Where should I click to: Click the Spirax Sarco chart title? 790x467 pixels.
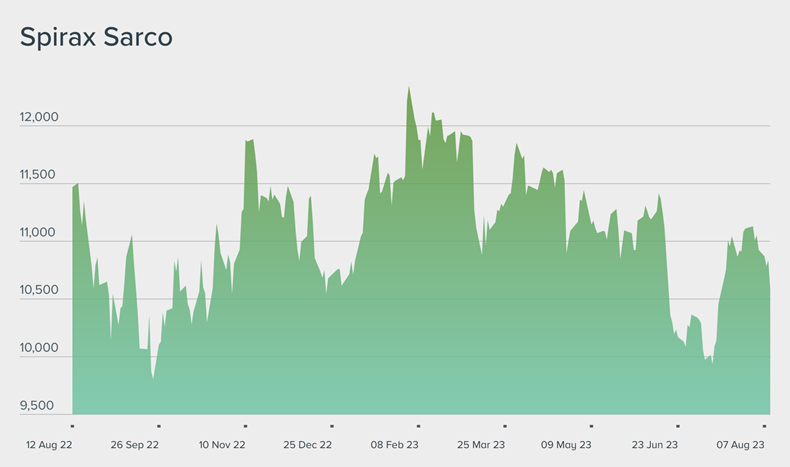pos(96,38)
